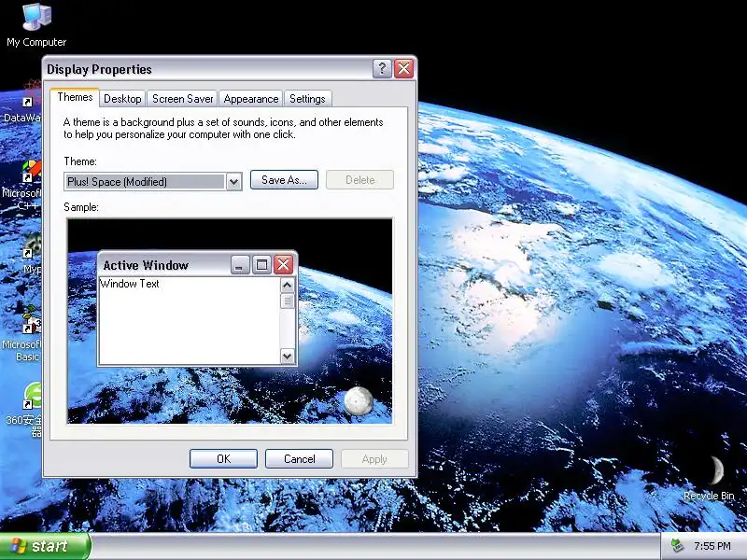Screen dimensions: 747x560
Task: Open the Screen Saver tab
Action: click(182, 99)
